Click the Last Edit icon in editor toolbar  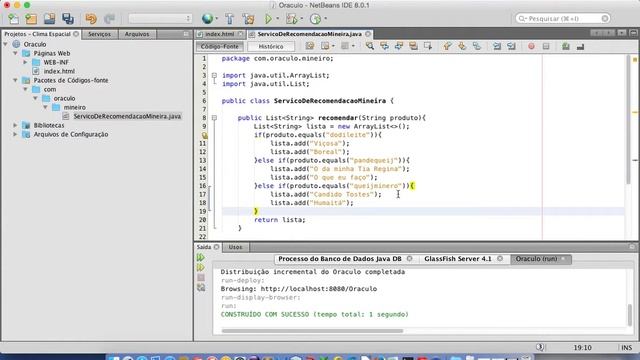[x=310, y=47]
